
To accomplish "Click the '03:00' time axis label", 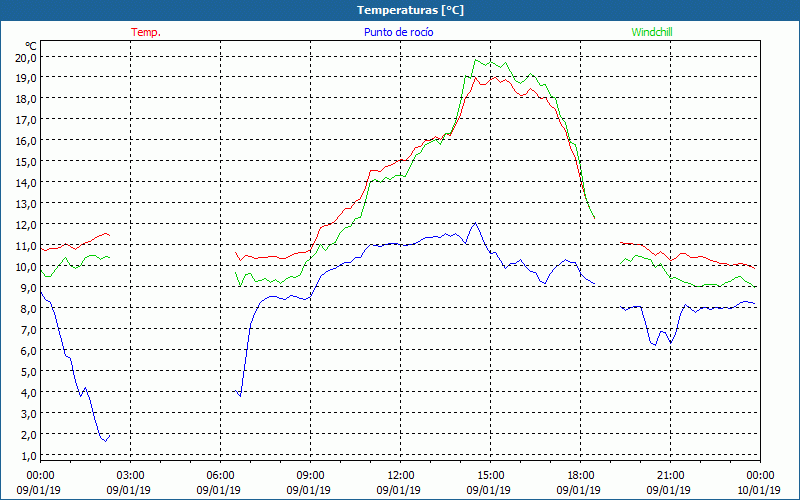I will click(131, 475).
